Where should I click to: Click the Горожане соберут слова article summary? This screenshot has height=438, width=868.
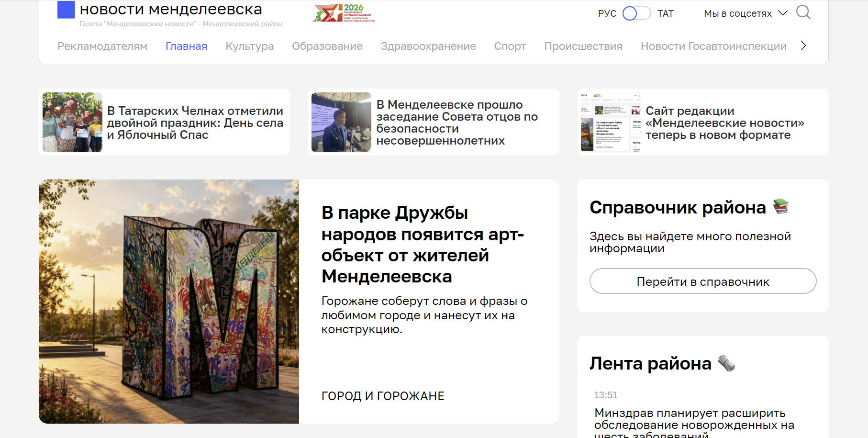pos(424,315)
